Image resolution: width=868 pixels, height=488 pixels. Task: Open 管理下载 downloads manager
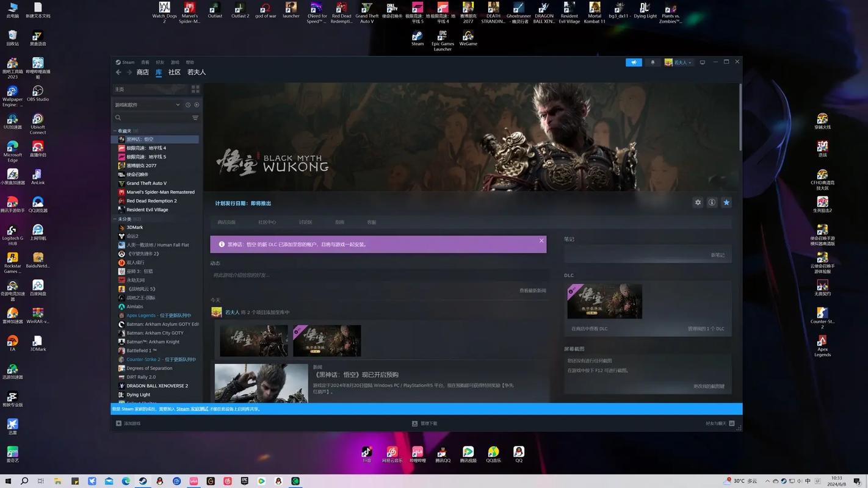click(x=425, y=423)
